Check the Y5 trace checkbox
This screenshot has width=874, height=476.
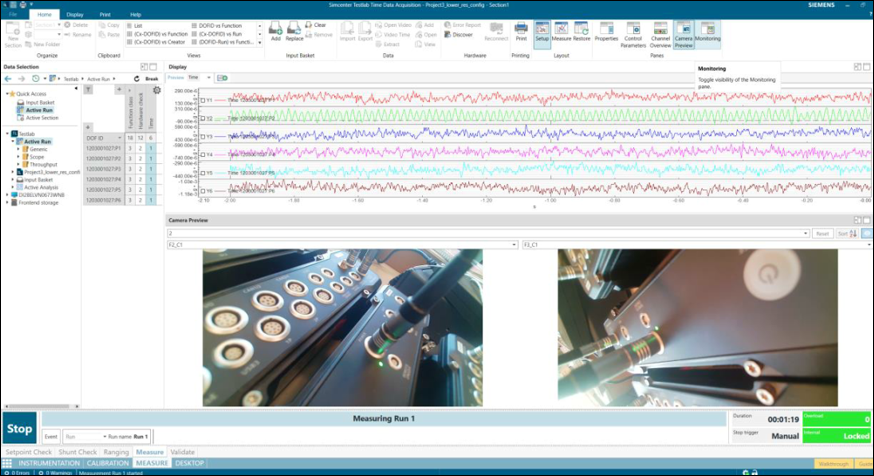coord(203,173)
